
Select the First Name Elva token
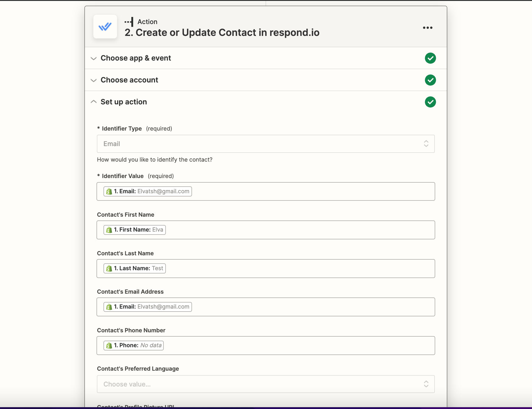click(135, 230)
